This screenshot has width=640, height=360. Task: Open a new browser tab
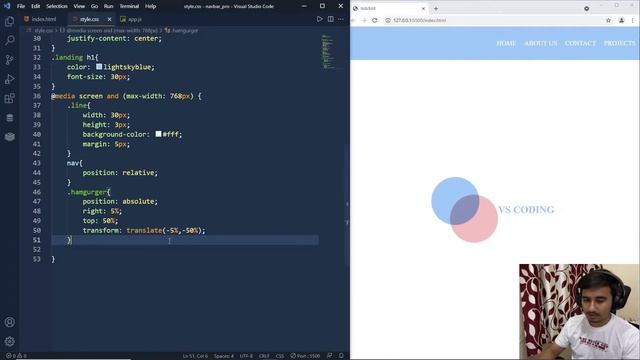click(x=436, y=8)
